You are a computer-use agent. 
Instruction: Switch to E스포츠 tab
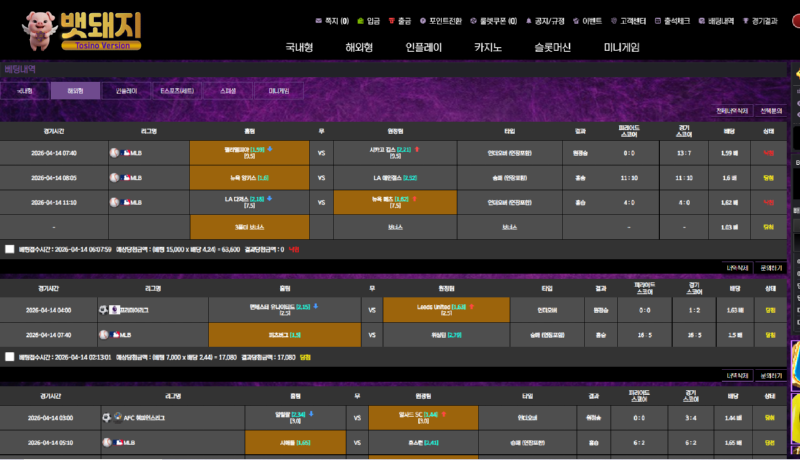click(177, 91)
